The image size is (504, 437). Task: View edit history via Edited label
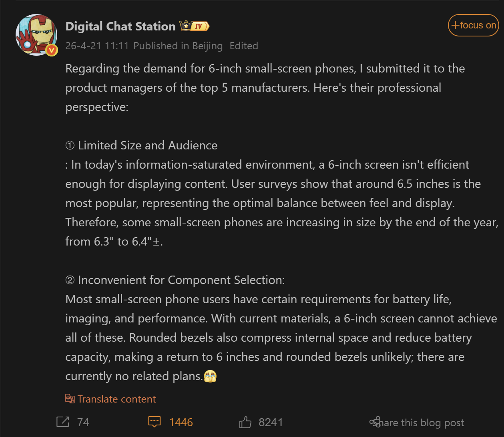tap(244, 46)
